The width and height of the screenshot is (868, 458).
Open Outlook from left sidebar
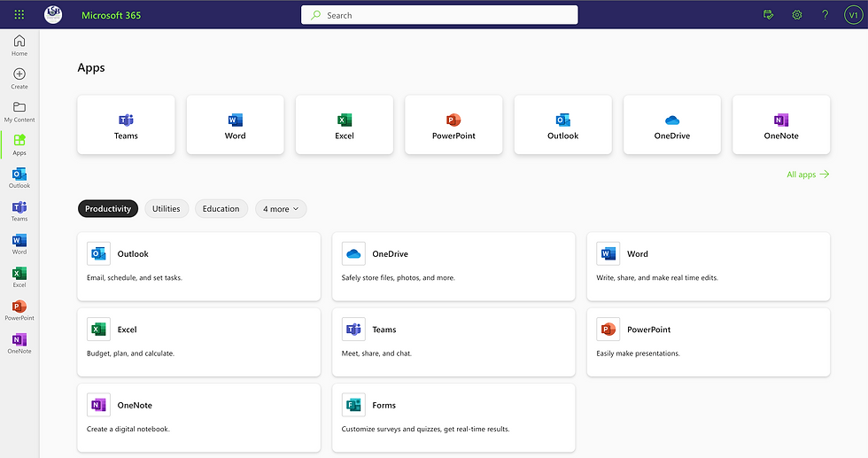19,178
